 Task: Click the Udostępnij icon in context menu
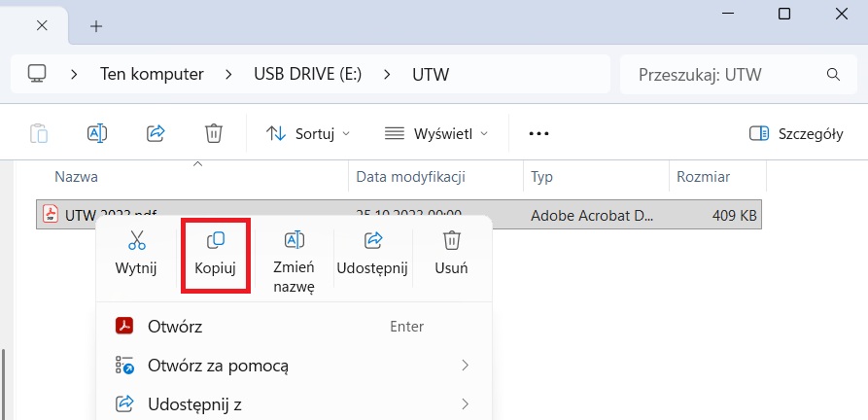(372, 240)
